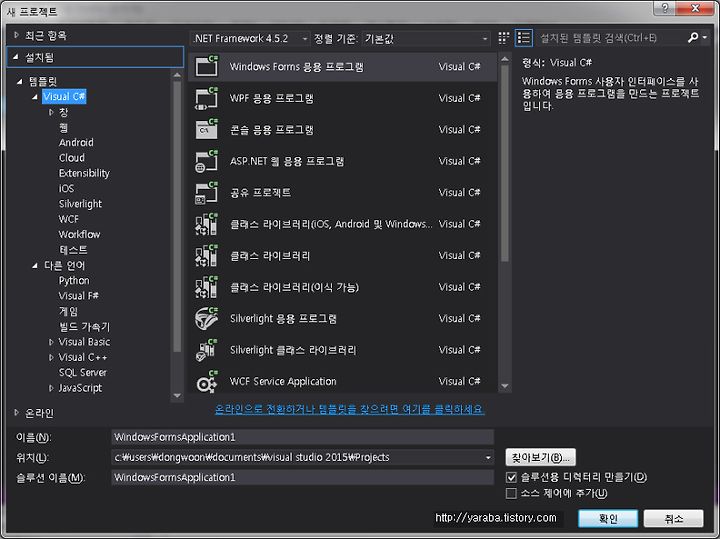Select class library (iOS, Android) template icon
This screenshot has width=720, height=539.
point(207,224)
